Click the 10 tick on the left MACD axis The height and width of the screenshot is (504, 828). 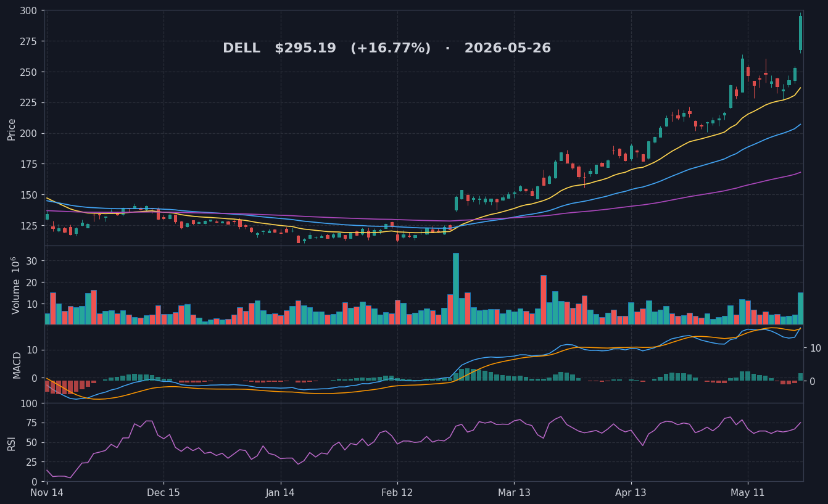tap(32, 350)
